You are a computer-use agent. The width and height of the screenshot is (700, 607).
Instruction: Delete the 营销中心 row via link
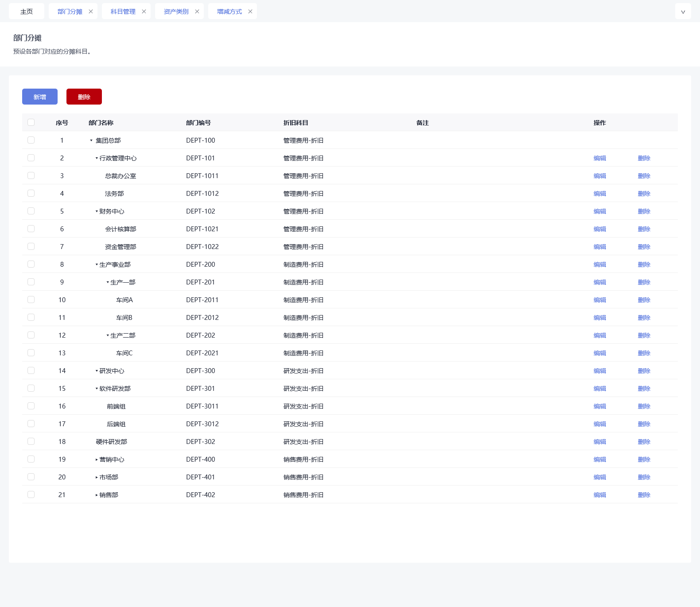(644, 459)
